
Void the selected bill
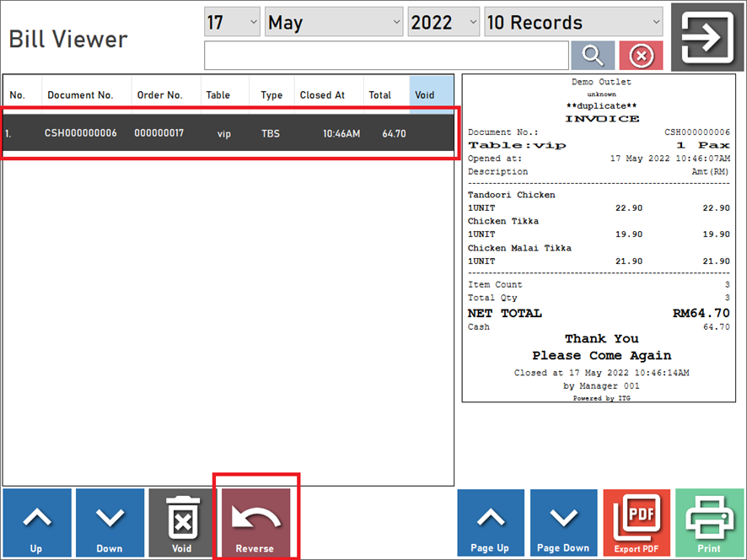tap(182, 523)
